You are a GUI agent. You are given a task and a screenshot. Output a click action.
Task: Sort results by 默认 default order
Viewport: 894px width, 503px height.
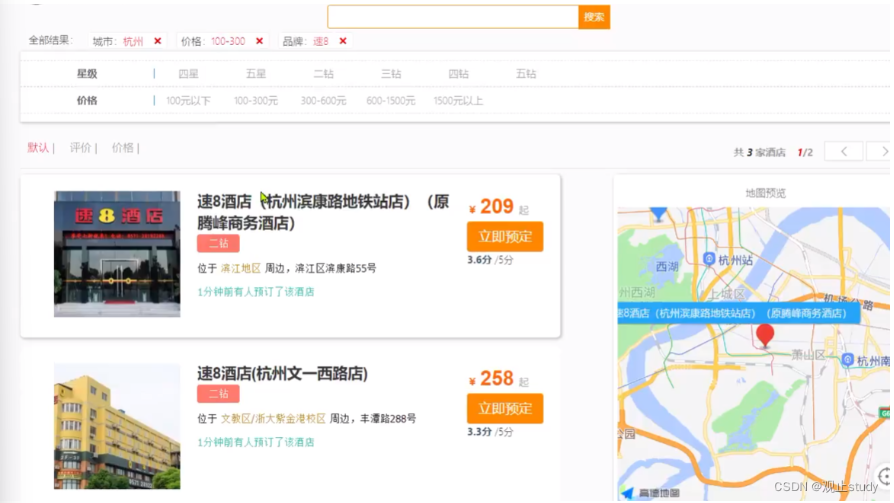coord(38,148)
